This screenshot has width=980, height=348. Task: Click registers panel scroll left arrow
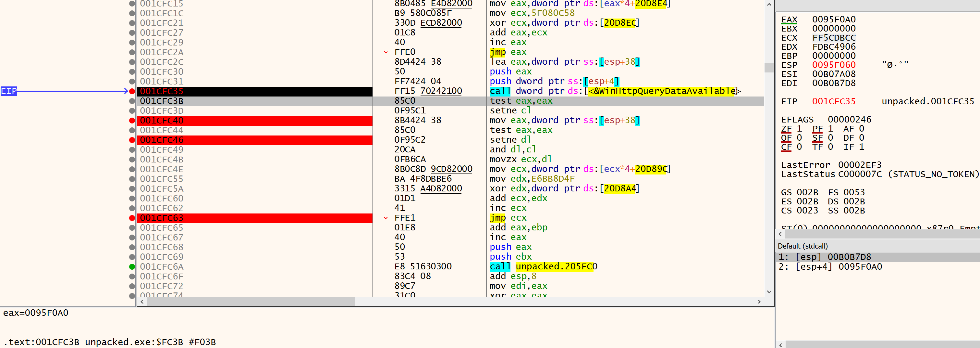click(781, 234)
